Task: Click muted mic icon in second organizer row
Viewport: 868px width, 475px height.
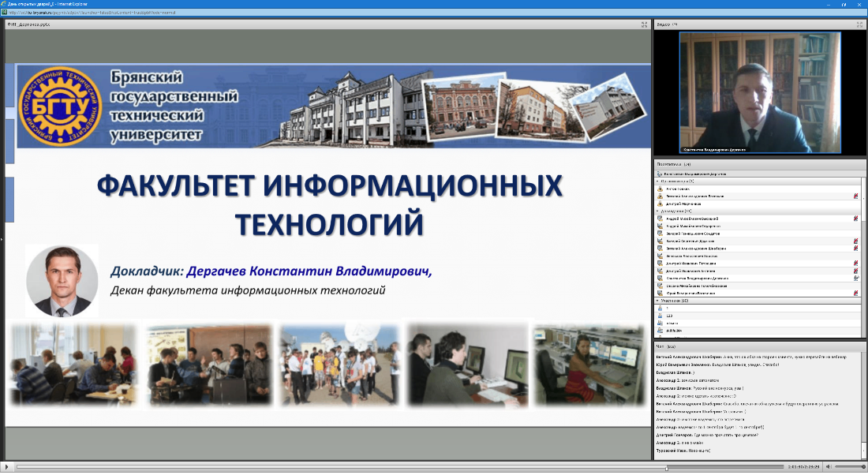Action: pyautogui.click(x=856, y=196)
